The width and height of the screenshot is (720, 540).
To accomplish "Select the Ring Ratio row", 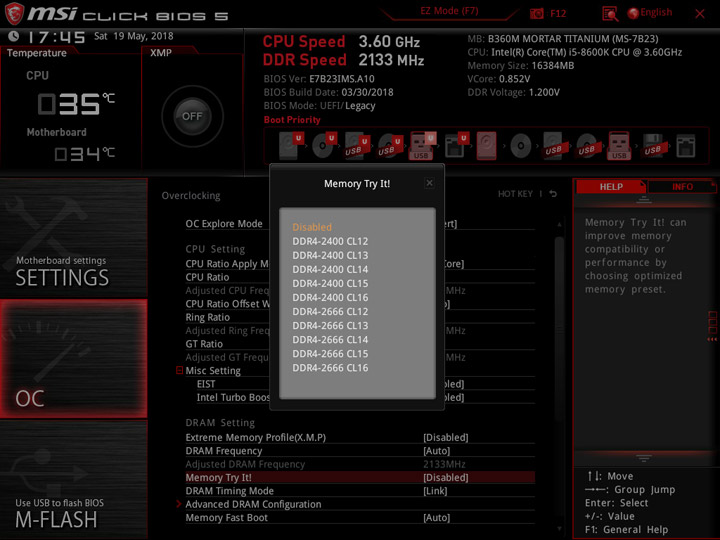I will [x=360, y=317].
